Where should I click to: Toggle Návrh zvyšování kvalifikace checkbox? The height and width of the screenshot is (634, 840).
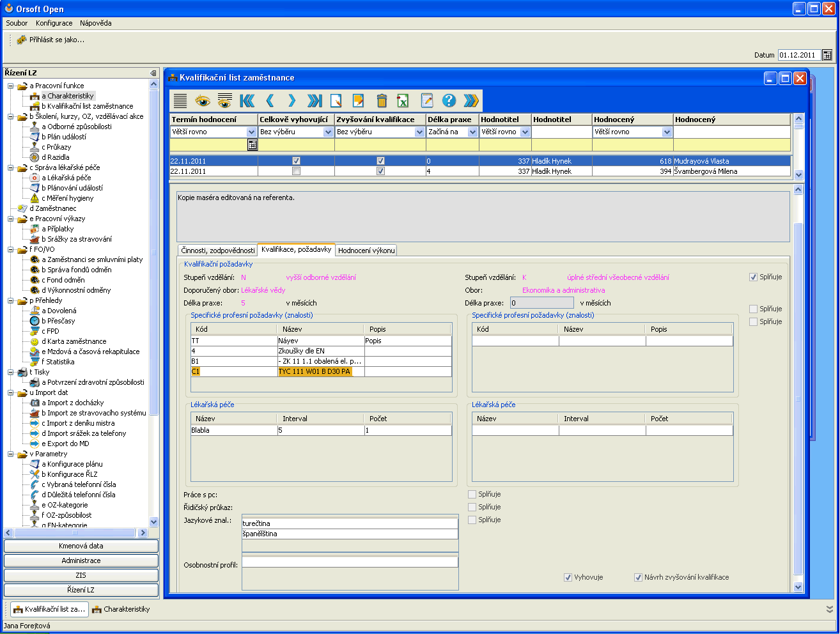(638, 577)
